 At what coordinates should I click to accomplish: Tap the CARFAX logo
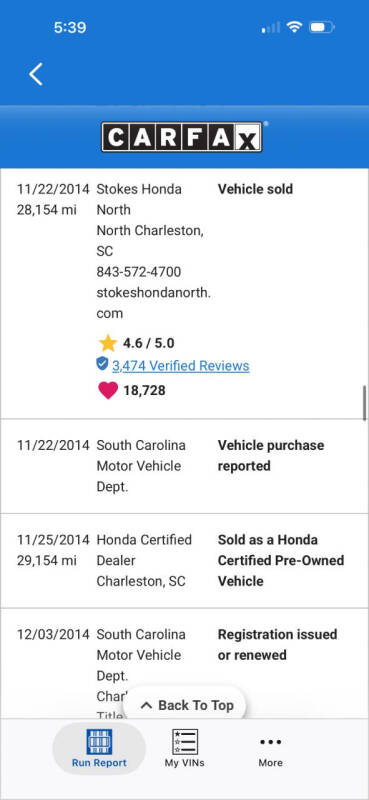[x=182, y=137]
